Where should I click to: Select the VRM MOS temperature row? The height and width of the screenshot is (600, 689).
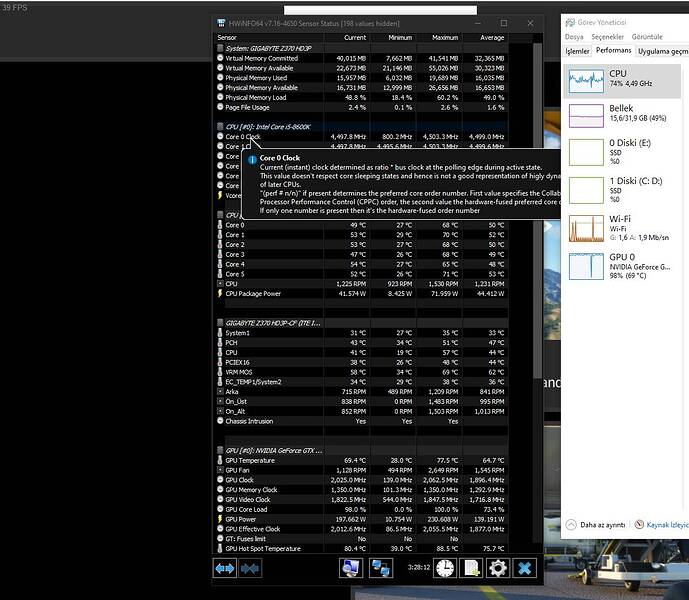361,372
